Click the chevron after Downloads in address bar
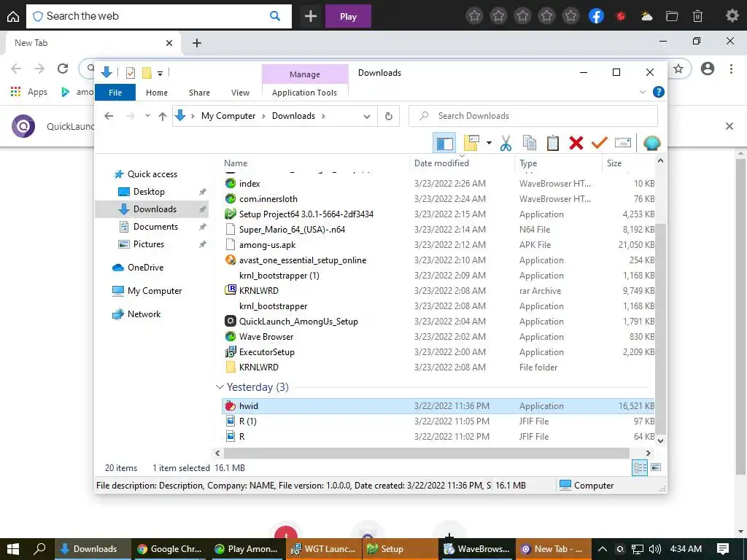Screen dimensions: 747x560 point(323,116)
